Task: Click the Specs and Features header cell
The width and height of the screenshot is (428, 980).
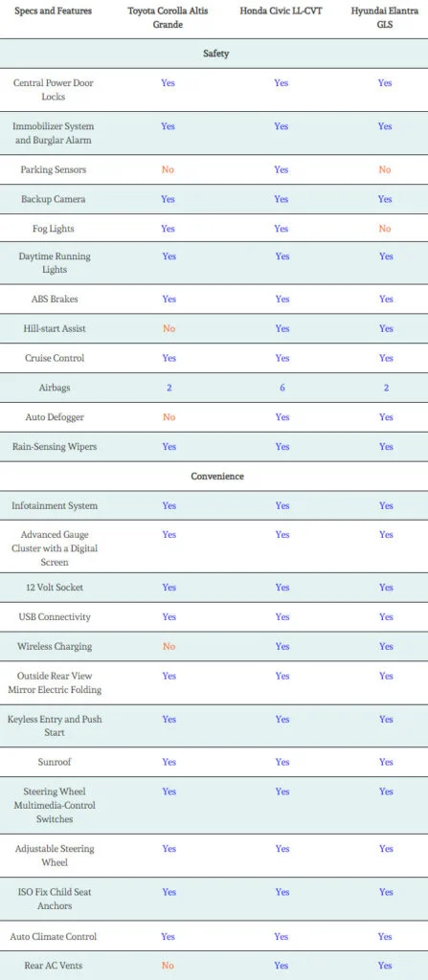Action: pyautogui.click(x=54, y=11)
